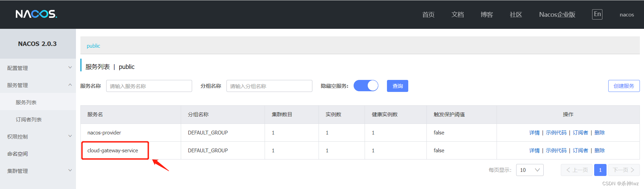The image size is (644, 189).
Task: Click false threshold in nacos-provider row
Action: (x=439, y=133)
